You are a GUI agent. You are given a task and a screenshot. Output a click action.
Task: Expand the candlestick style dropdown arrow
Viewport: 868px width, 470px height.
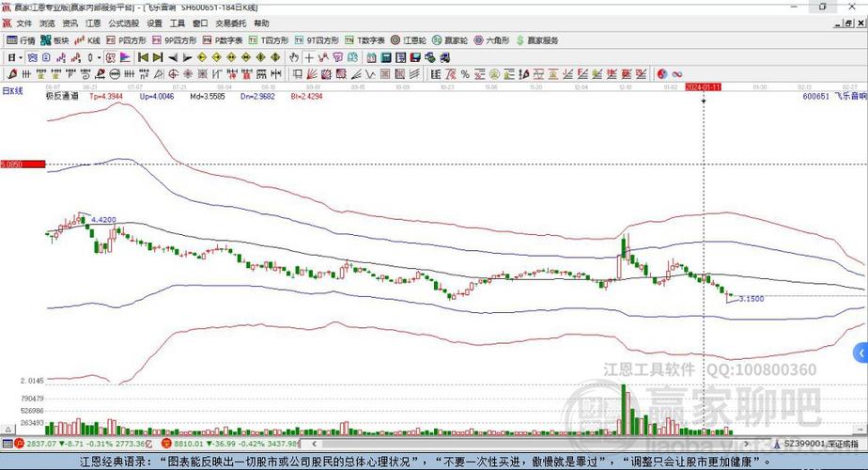(x=99, y=57)
